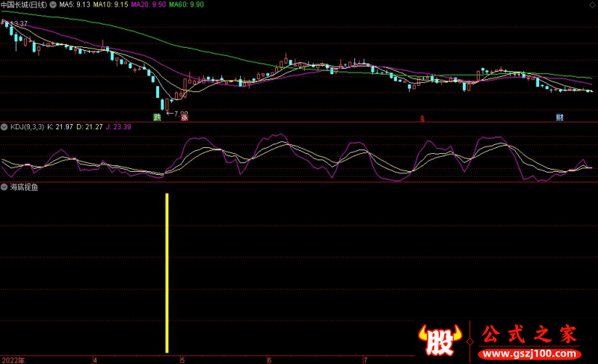This screenshot has height=364, width=598.
Task: Click the diamond icon in the top-right corner
Action: point(592,4)
